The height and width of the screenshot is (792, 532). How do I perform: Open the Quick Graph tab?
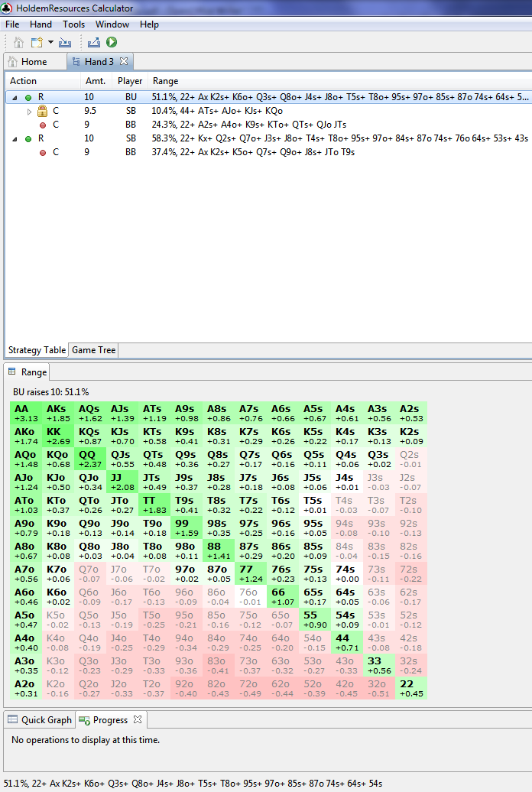pyautogui.click(x=40, y=720)
